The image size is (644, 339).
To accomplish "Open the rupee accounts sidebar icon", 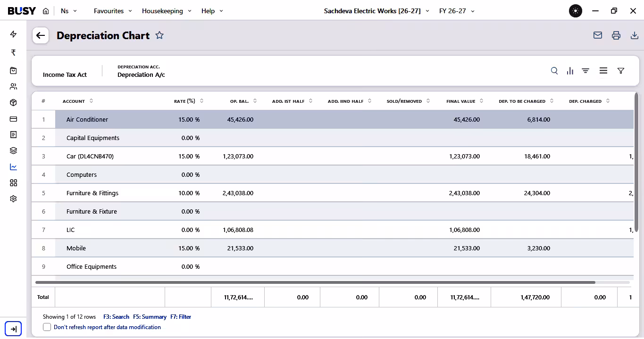I will (x=13, y=52).
